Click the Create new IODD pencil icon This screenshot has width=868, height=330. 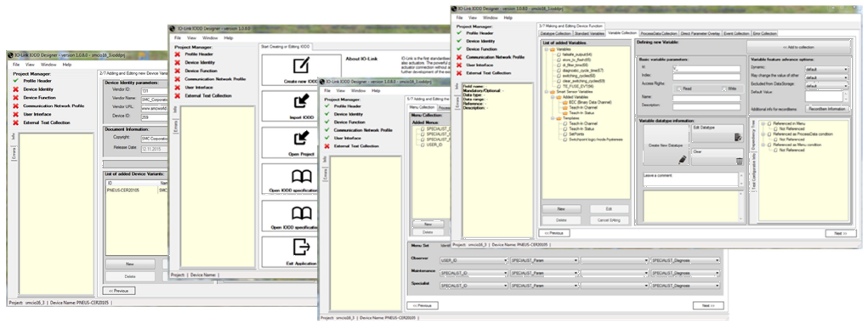pos(301,65)
